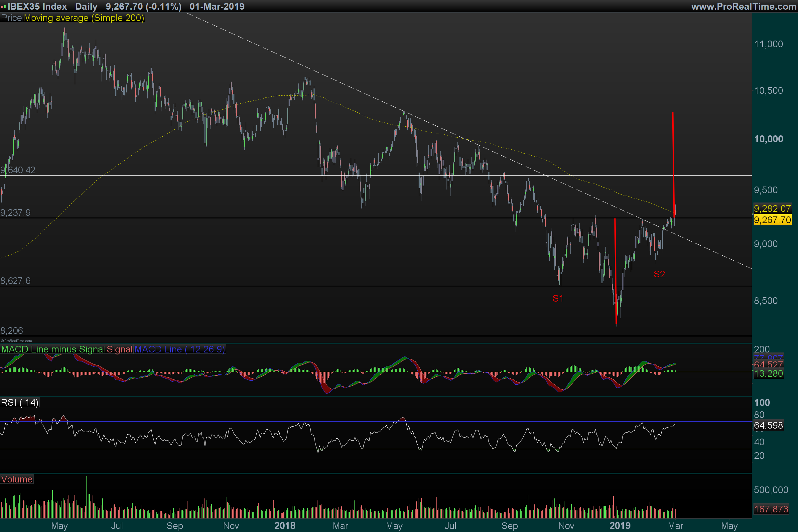Select the 9,640.42 horizontal level label
Viewport: 798px width, 532px height.
click(18, 170)
